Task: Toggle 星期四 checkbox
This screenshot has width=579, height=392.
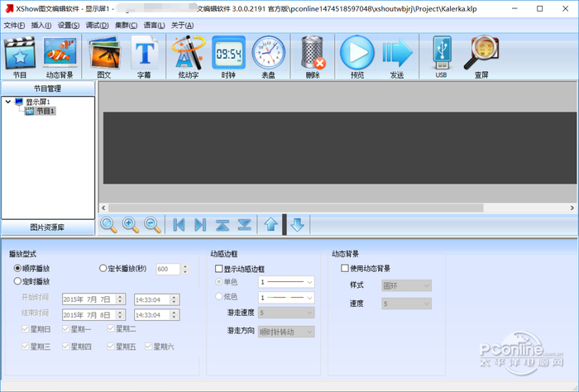Action: coord(65,347)
